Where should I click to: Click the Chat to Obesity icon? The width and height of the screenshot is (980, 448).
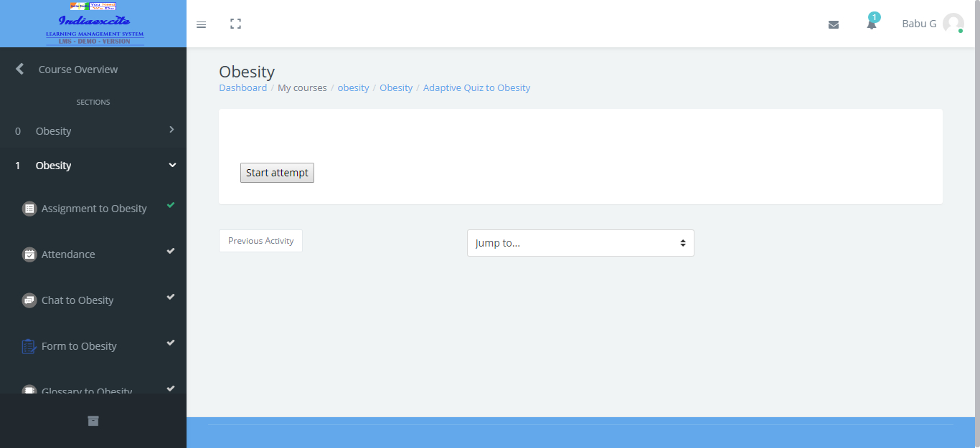(29, 300)
